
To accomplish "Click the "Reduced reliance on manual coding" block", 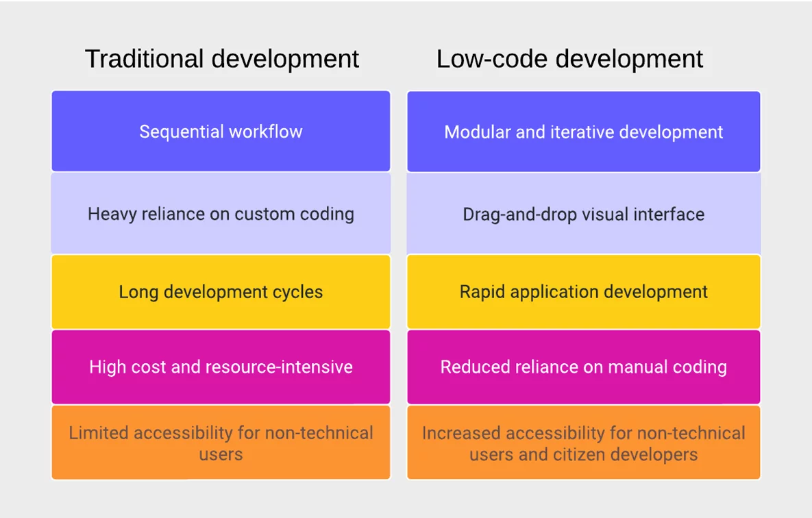I will pyautogui.click(x=583, y=367).
